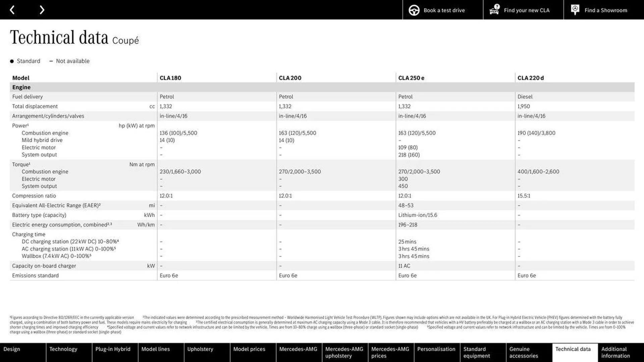Open Find a Showroom link
This screenshot has width=644, height=362.
(x=604, y=10)
